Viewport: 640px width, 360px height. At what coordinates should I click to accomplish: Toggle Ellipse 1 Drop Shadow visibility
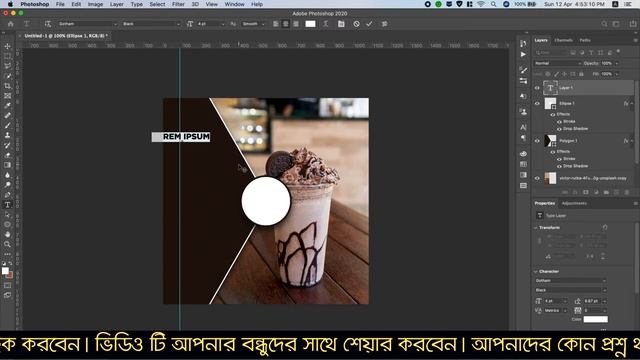click(x=559, y=129)
